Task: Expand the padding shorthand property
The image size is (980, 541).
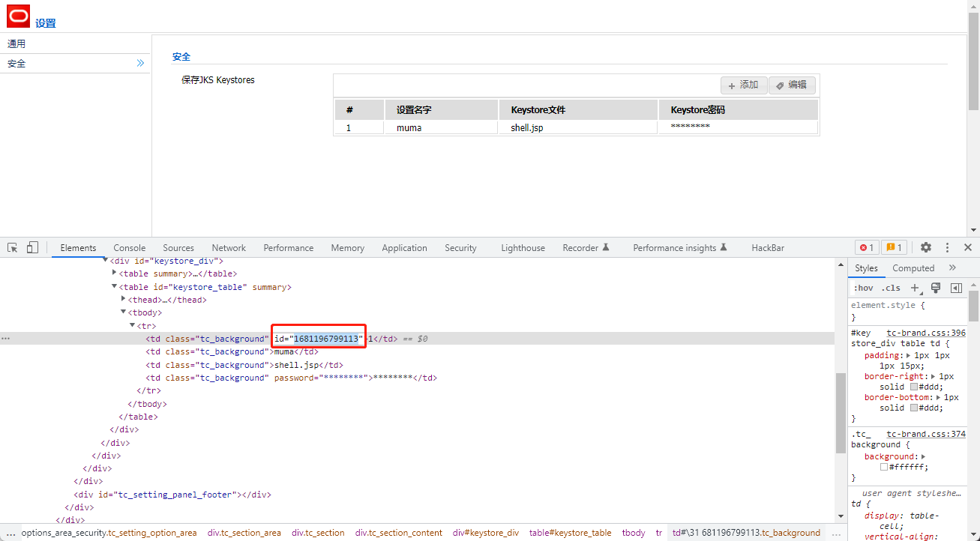Action: (x=909, y=355)
